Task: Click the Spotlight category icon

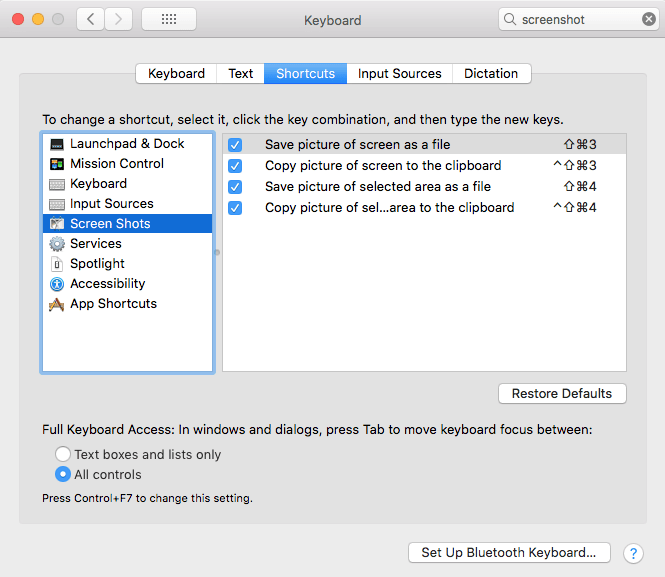Action: (57, 264)
